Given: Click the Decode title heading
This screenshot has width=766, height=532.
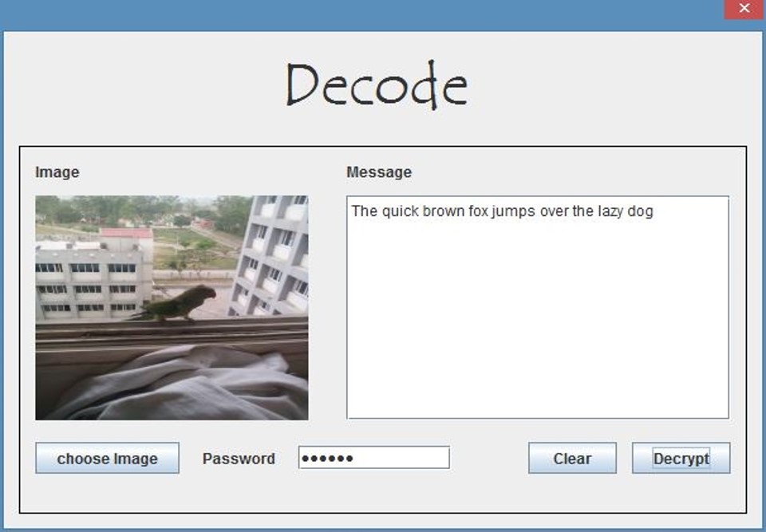Looking at the screenshot, I should [x=376, y=85].
